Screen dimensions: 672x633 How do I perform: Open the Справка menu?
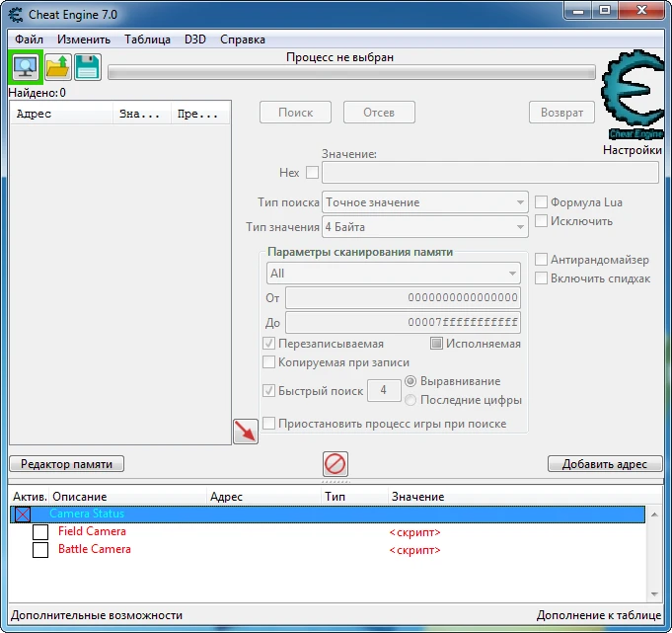point(243,40)
